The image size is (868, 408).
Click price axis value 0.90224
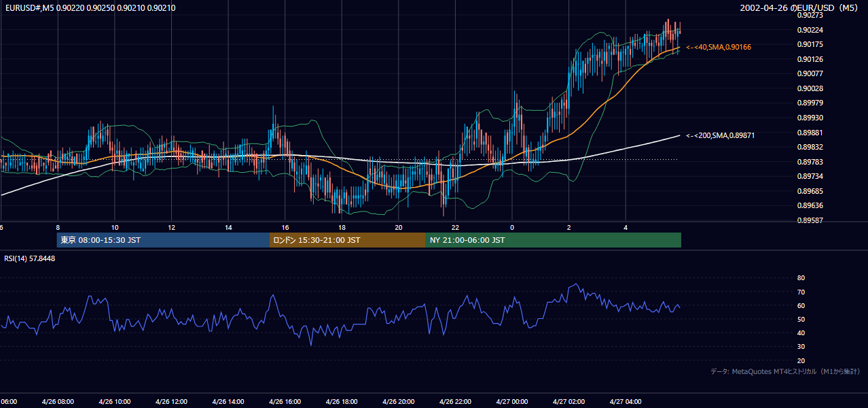[x=810, y=30]
